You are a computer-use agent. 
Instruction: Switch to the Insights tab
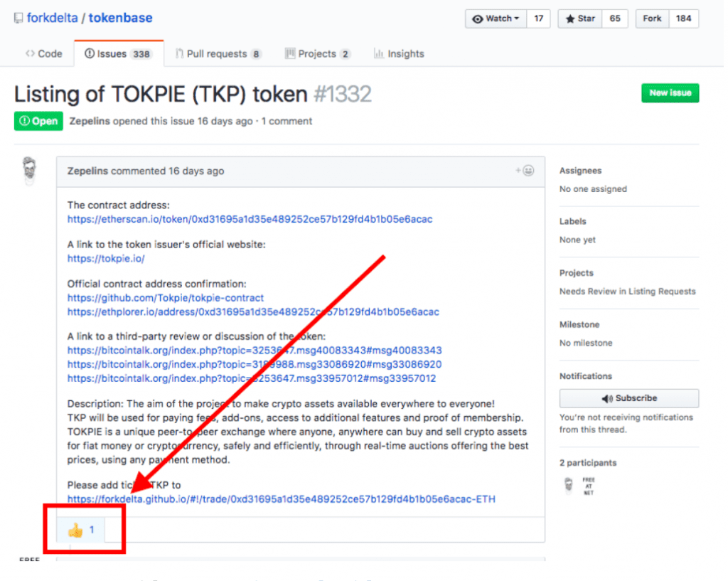(400, 54)
